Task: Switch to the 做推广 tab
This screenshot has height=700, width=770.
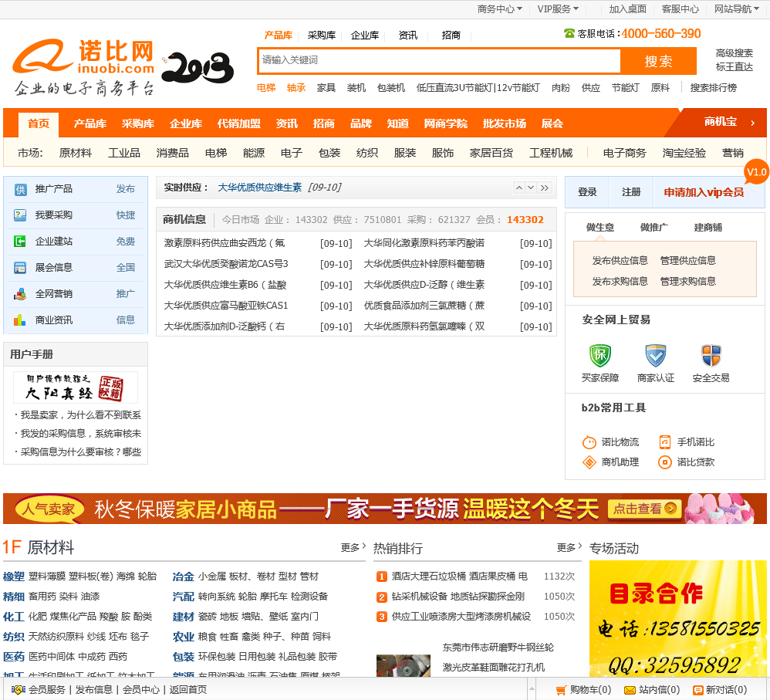Action: point(653,228)
